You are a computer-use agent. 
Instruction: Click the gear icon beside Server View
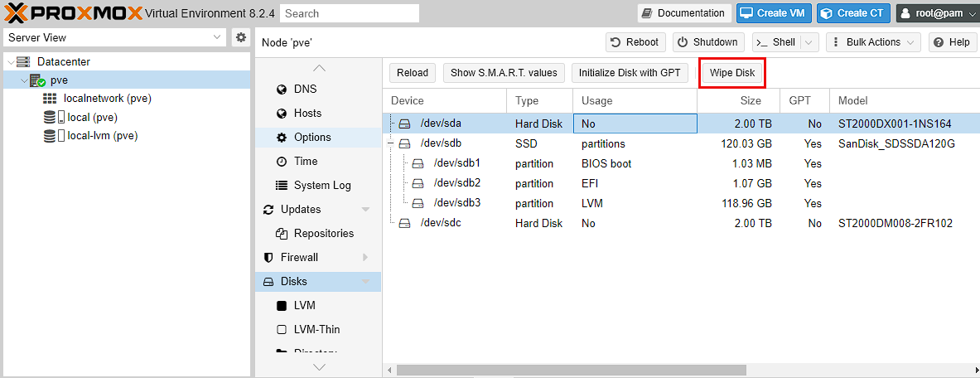[241, 37]
